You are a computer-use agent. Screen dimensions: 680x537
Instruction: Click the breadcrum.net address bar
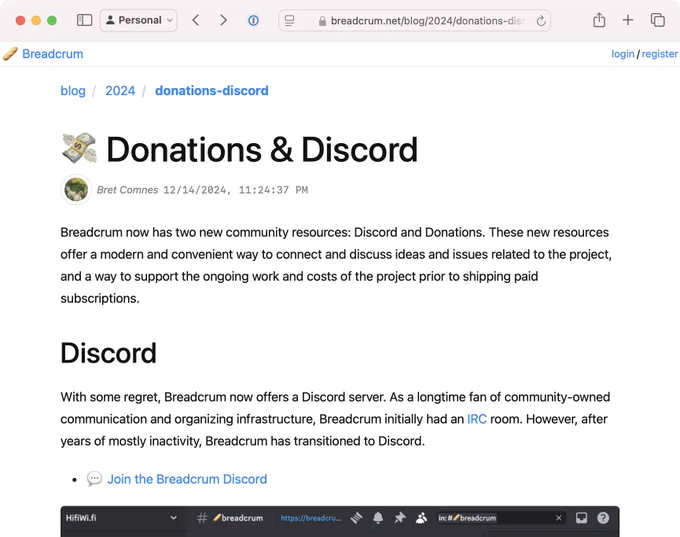click(415, 20)
